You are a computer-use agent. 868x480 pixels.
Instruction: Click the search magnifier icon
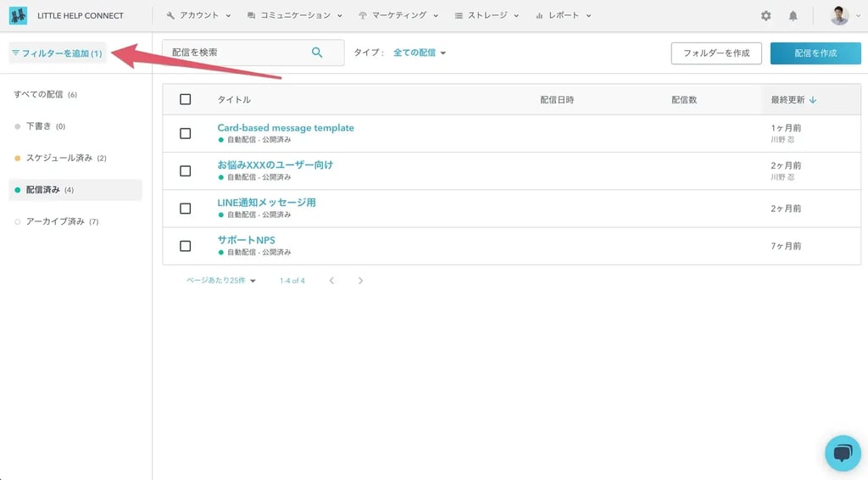pyautogui.click(x=317, y=53)
